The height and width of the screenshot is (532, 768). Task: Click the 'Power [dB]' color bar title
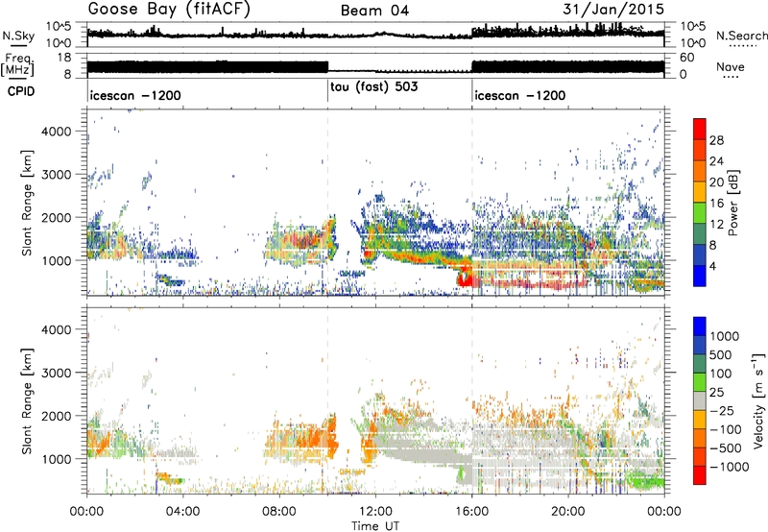(x=732, y=203)
